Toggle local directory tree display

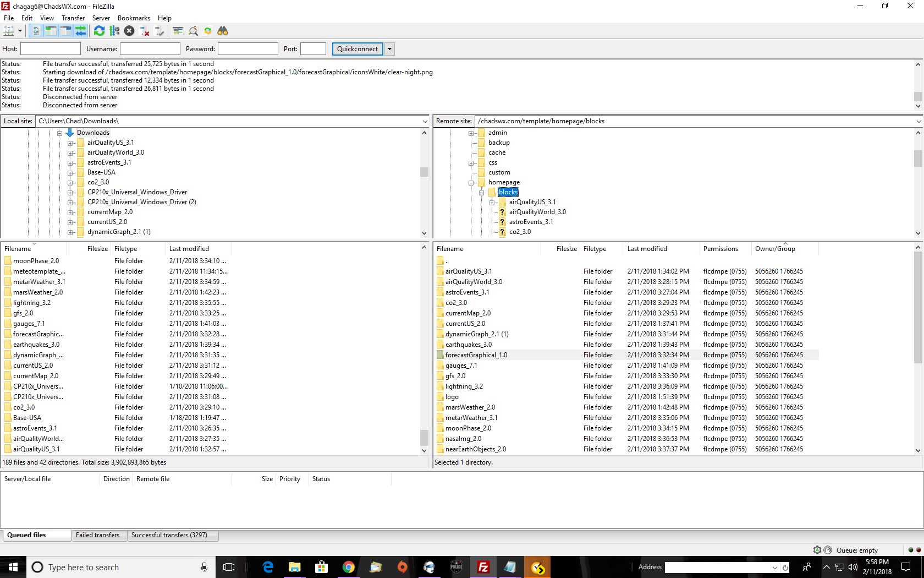(x=51, y=31)
